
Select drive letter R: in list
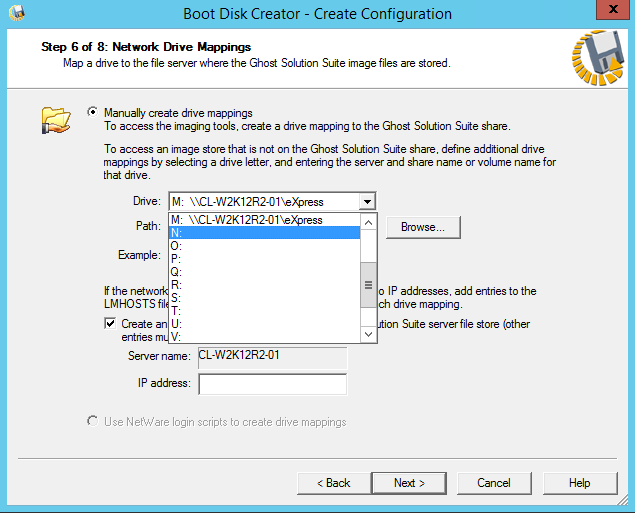264,285
